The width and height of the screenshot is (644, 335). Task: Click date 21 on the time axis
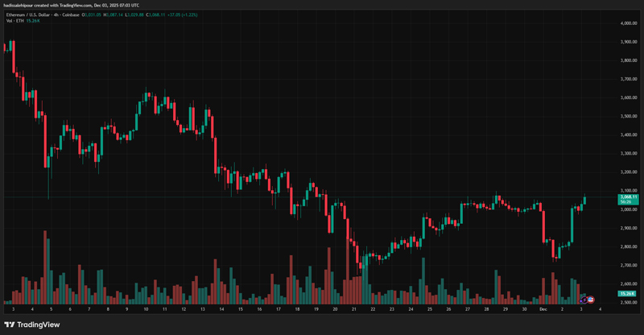[x=353, y=308]
